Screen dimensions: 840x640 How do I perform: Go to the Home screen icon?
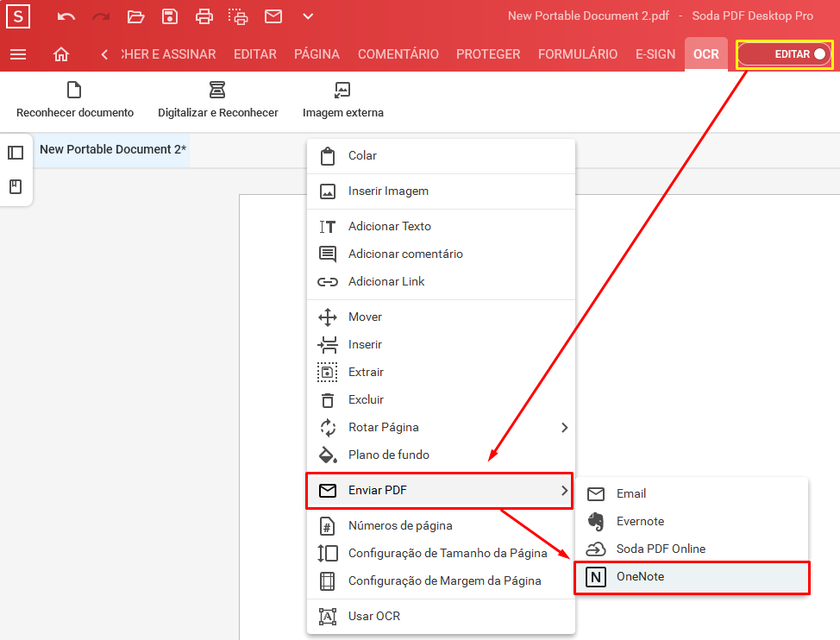[61, 54]
